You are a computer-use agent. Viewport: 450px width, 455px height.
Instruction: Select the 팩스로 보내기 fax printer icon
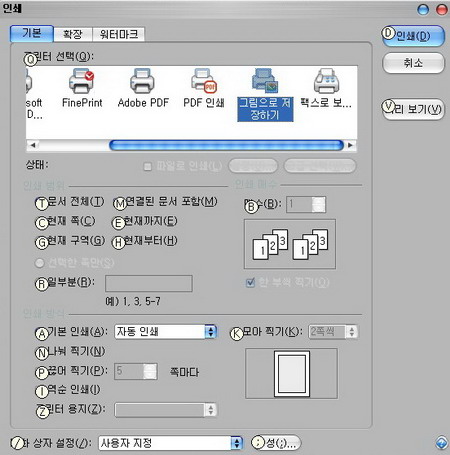[326, 81]
